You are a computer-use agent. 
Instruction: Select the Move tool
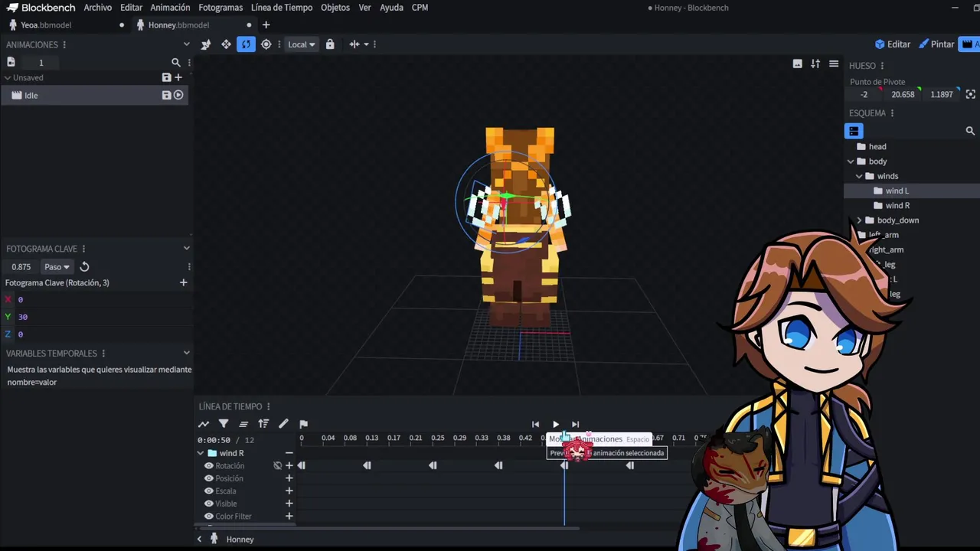pos(226,44)
